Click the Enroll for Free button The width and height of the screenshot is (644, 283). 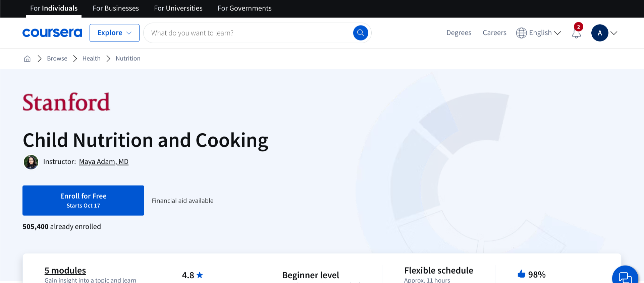point(83,200)
